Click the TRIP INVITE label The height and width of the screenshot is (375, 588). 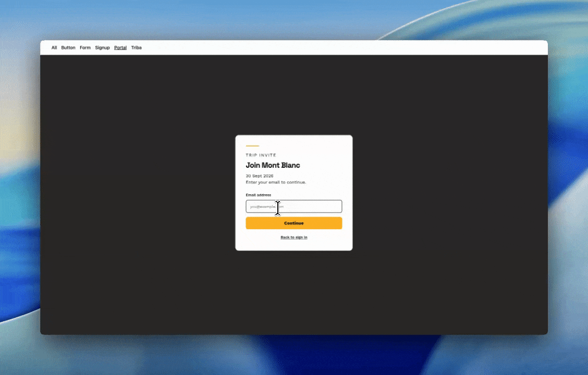coord(261,155)
